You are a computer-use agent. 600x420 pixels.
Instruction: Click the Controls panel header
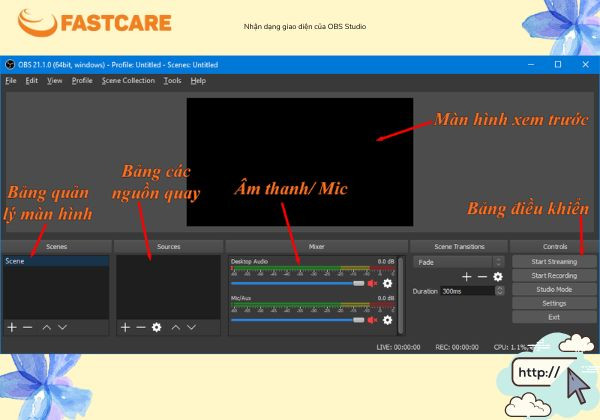[555, 247]
